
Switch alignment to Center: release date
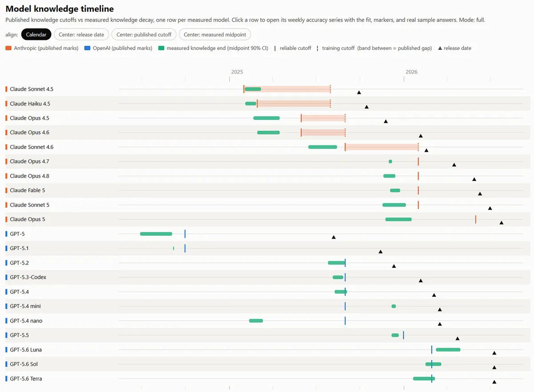(x=81, y=35)
